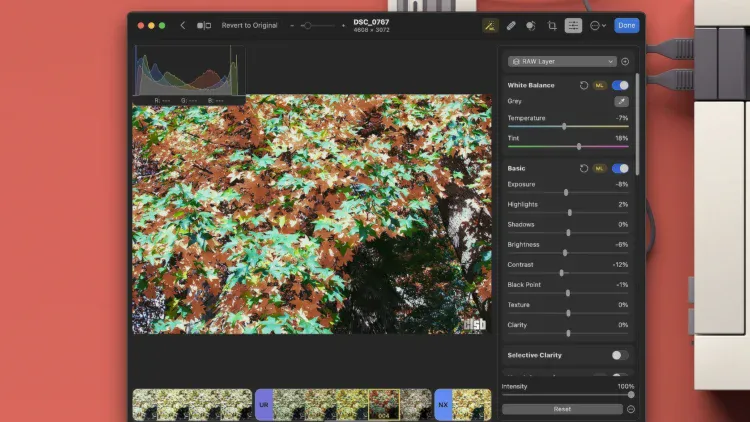This screenshot has height=422, width=750.
Task: Click the Done button
Action: coord(626,25)
